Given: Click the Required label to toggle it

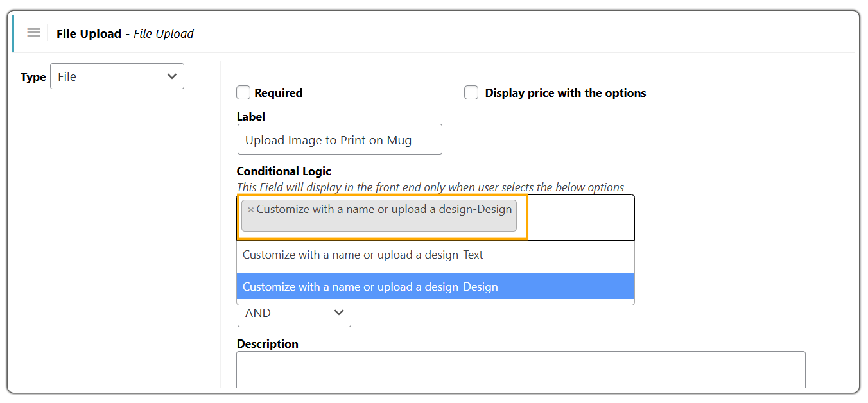Looking at the screenshot, I should (279, 92).
